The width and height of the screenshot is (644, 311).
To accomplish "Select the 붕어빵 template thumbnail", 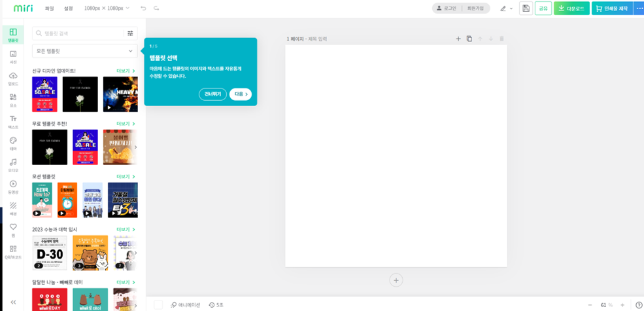I will click(120, 147).
